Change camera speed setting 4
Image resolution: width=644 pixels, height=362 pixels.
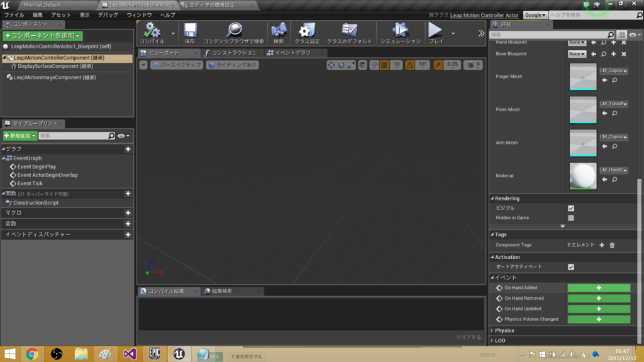tap(473, 65)
